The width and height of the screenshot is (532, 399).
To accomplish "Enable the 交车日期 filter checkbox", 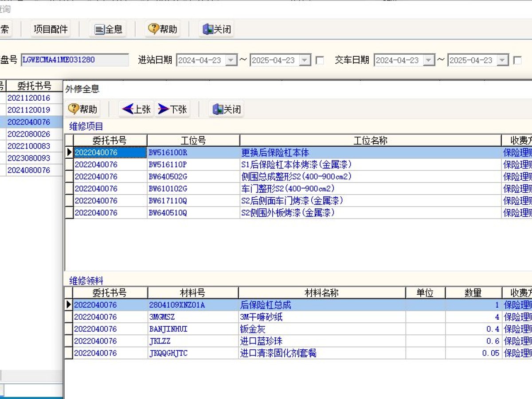I will pyautogui.click(x=517, y=60).
